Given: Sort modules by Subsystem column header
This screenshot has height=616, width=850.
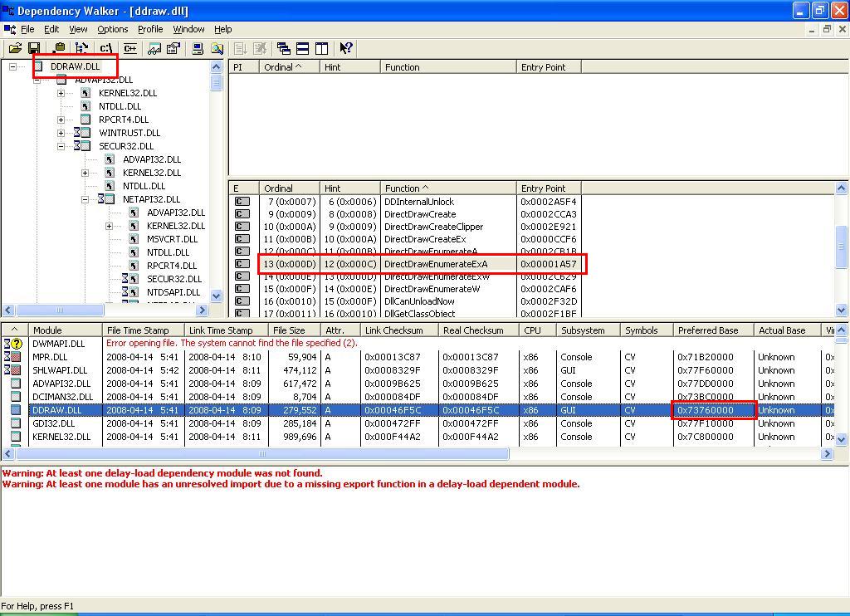Looking at the screenshot, I should [x=589, y=330].
